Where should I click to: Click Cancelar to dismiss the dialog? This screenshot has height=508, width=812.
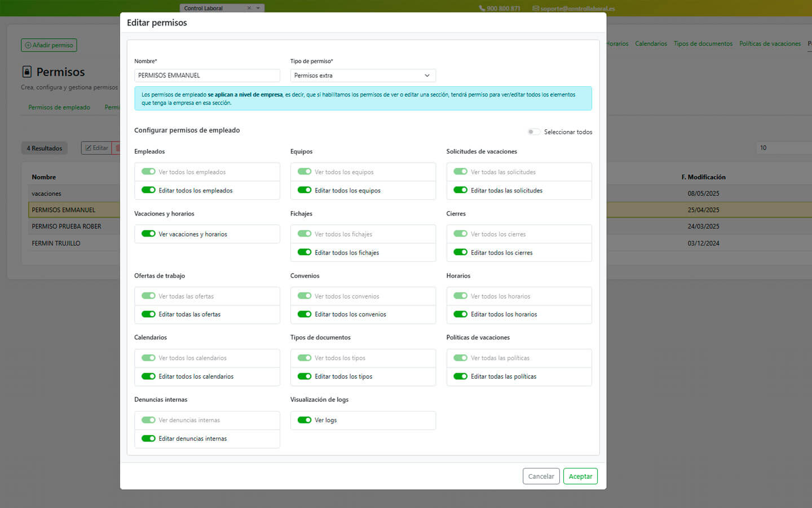tap(541, 476)
